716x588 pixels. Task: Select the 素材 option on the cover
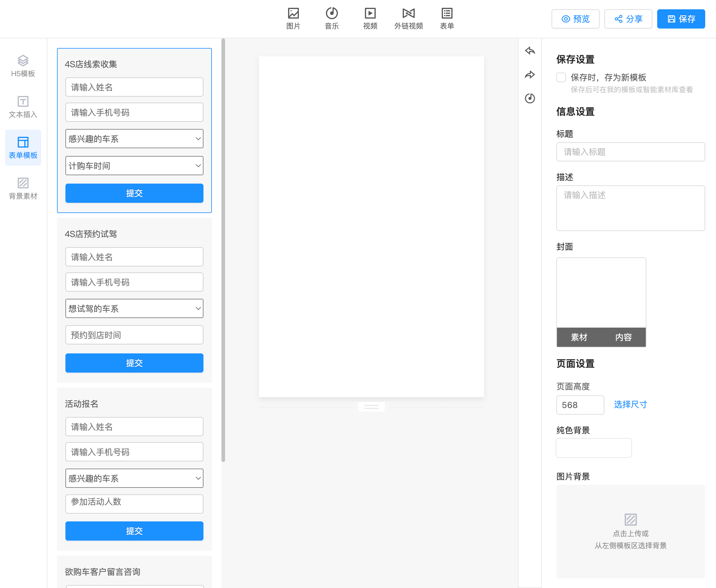(x=579, y=337)
